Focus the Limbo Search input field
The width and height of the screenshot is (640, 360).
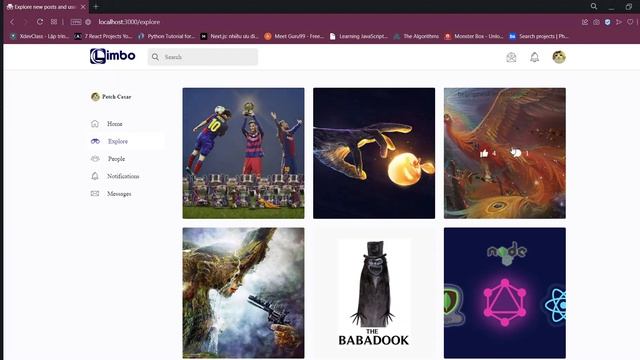click(203, 57)
